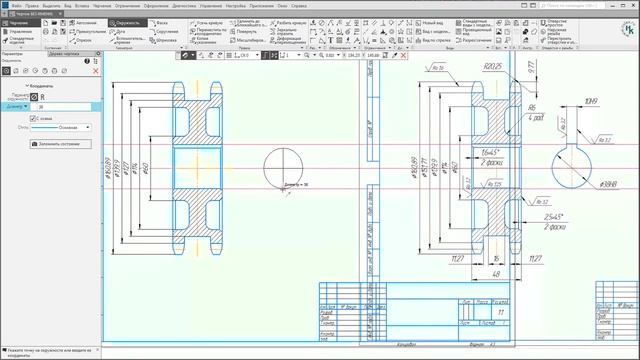Open the Вставка menu
Screen dimensions: 640x360
coord(82,6)
